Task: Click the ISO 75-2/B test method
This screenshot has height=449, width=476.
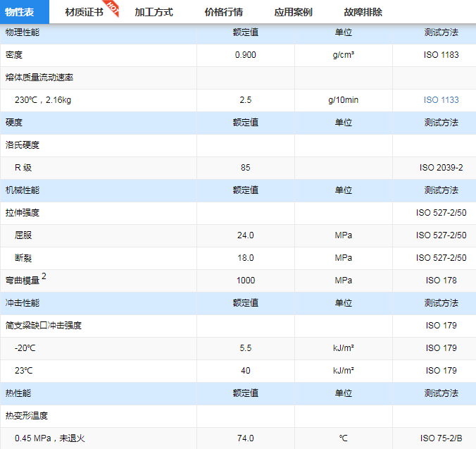Action: (x=441, y=438)
